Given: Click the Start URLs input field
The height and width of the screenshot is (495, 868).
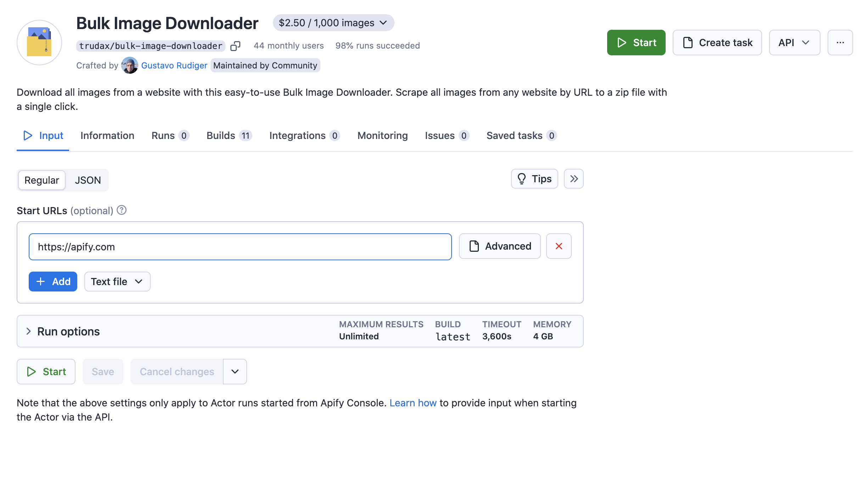Looking at the screenshot, I should click(x=240, y=246).
